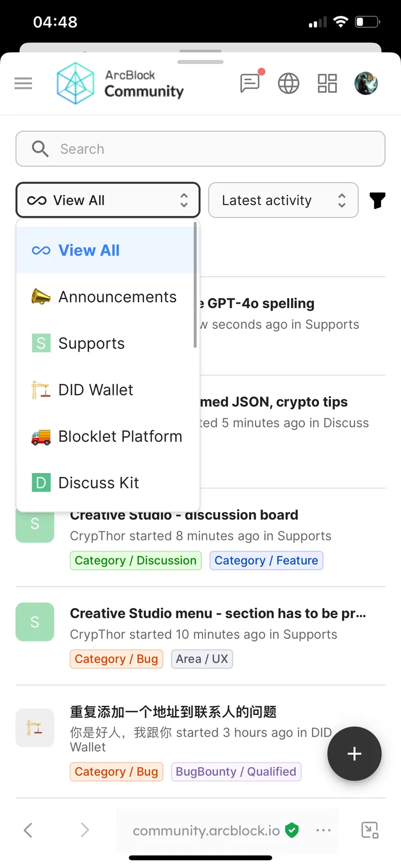Open browser more options ellipsis
This screenshot has width=401, height=868.
point(323,830)
